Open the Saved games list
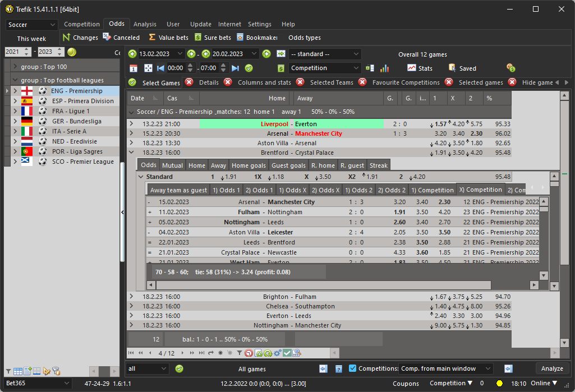 point(452,68)
